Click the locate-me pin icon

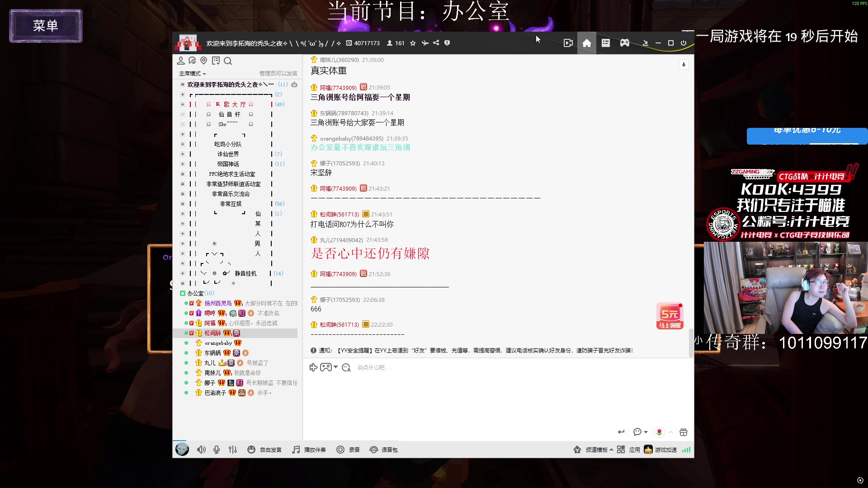click(x=203, y=61)
